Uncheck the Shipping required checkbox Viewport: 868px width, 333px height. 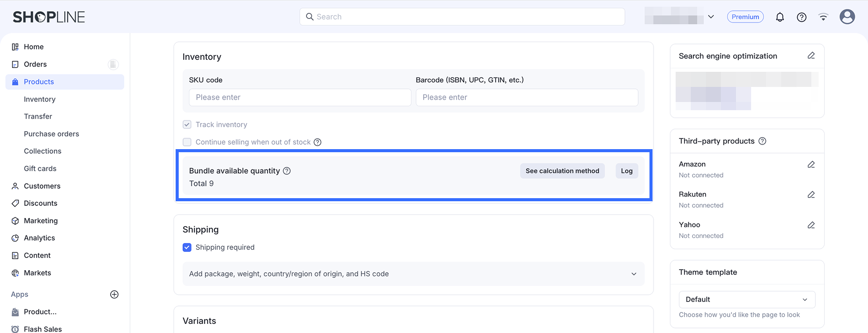click(x=187, y=247)
